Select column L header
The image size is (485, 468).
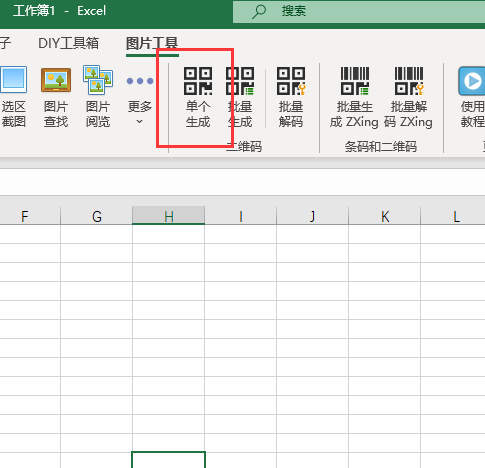[453, 216]
